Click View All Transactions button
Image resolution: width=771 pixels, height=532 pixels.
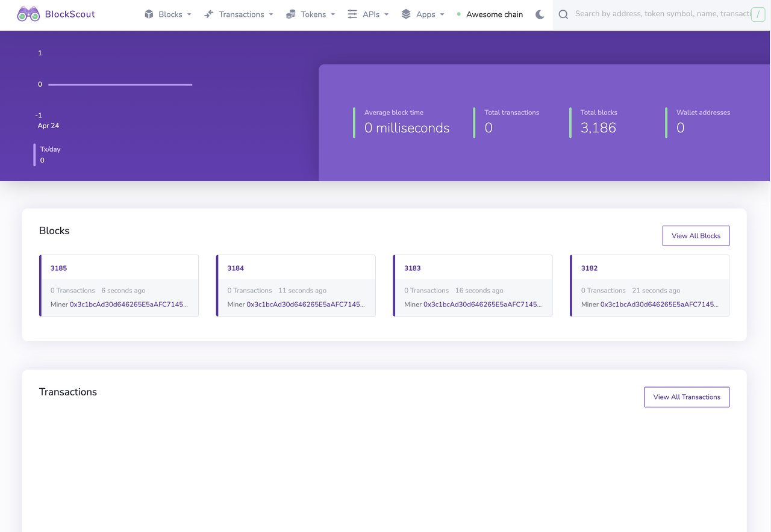pyautogui.click(x=687, y=397)
